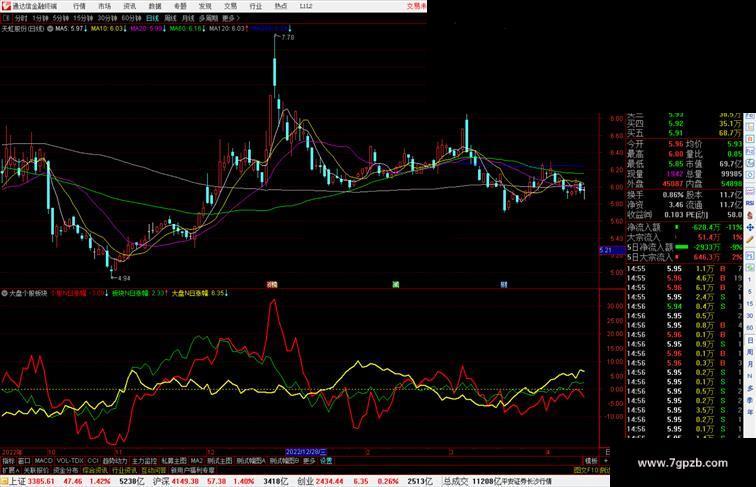The image size is (756, 487).
Task: Open the 数据 menu
Action: [155, 6]
